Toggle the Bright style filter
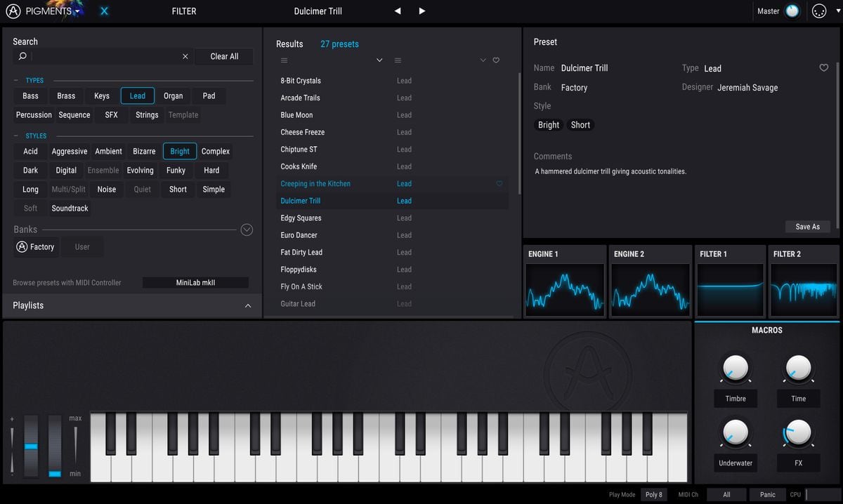The image size is (843, 504). pos(179,152)
